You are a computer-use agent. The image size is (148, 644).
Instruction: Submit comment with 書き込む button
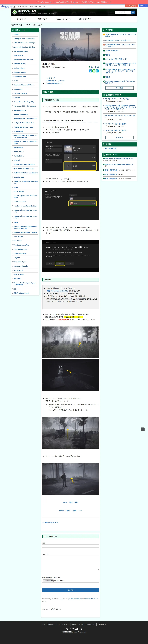(x=70, y=590)
